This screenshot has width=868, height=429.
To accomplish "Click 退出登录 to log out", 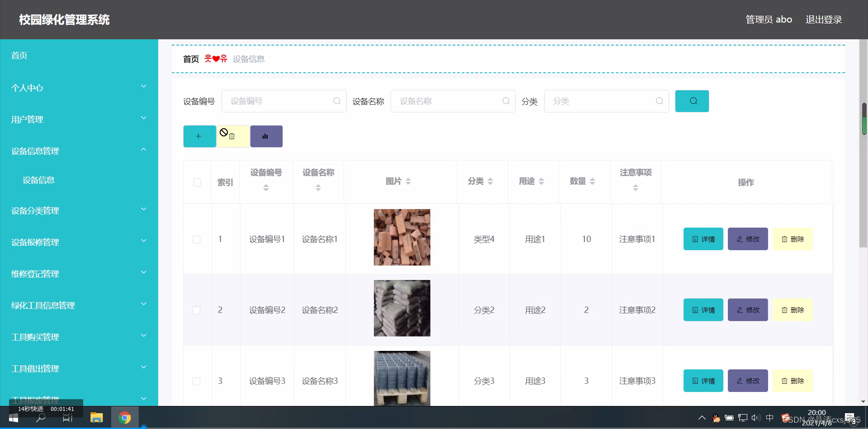I will 824,19.
